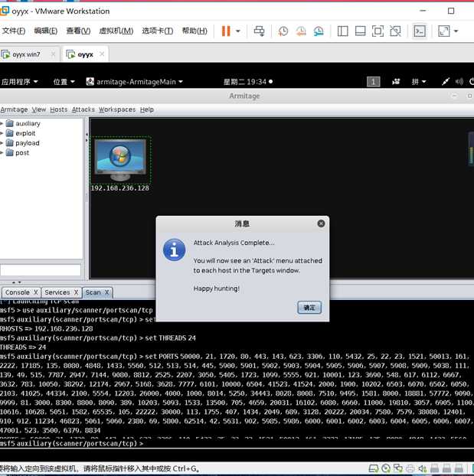Switch to the Services tab
The image size is (474, 476).
57,292
